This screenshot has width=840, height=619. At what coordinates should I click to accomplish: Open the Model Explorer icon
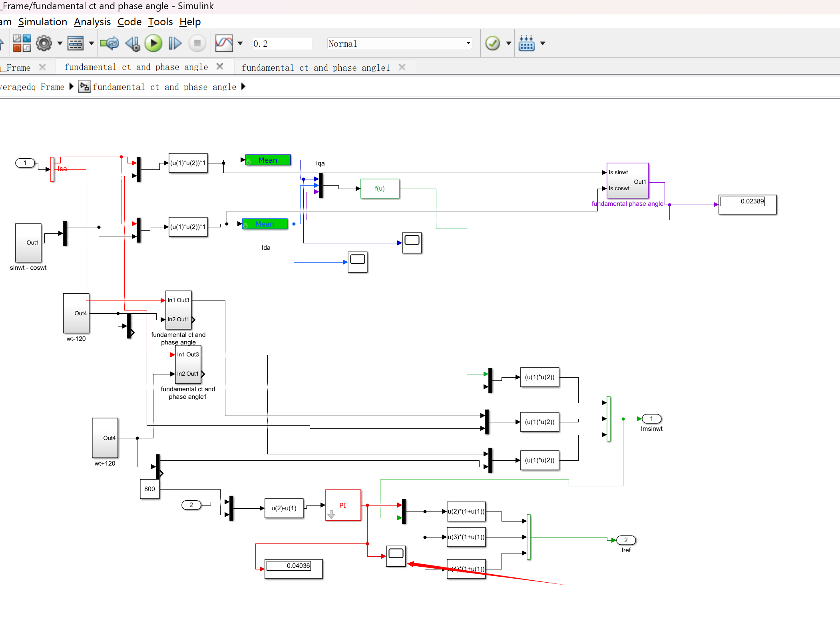(76, 43)
